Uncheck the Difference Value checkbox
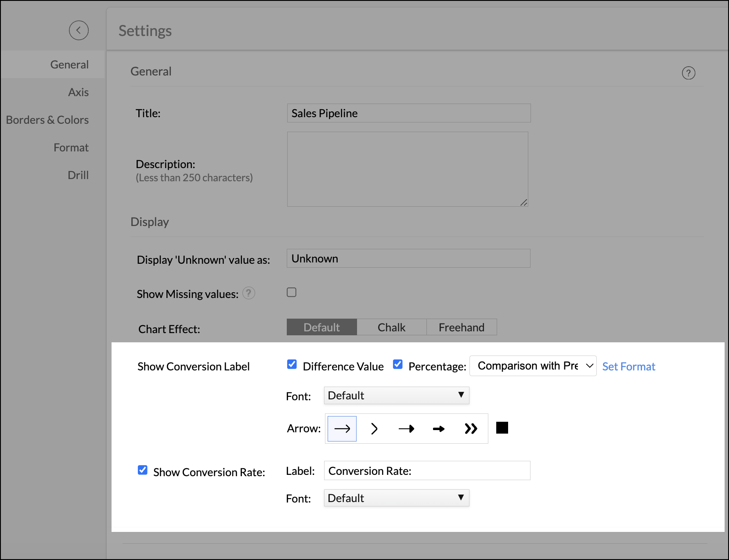The height and width of the screenshot is (560, 729). pyautogui.click(x=292, y=365)
